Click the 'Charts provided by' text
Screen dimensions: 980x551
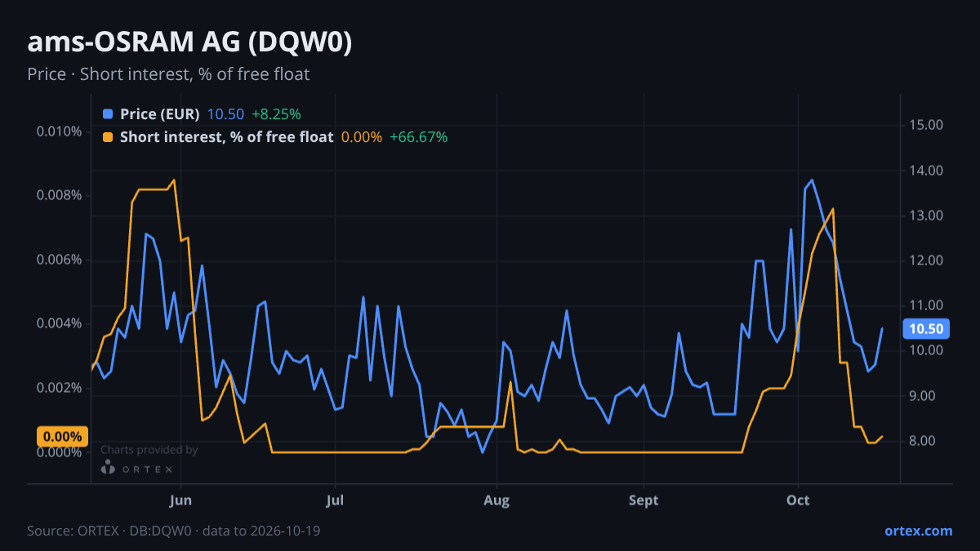pos(149,450)
